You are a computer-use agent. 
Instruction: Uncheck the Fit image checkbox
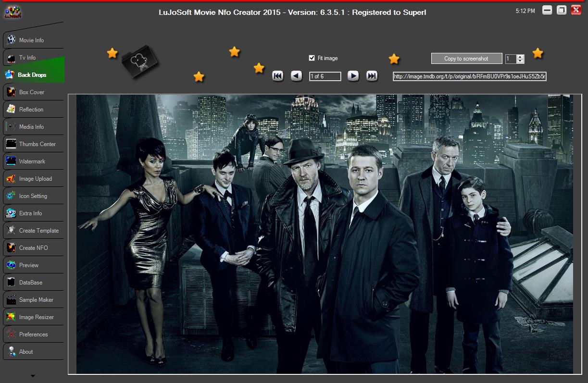pos(312,58)
